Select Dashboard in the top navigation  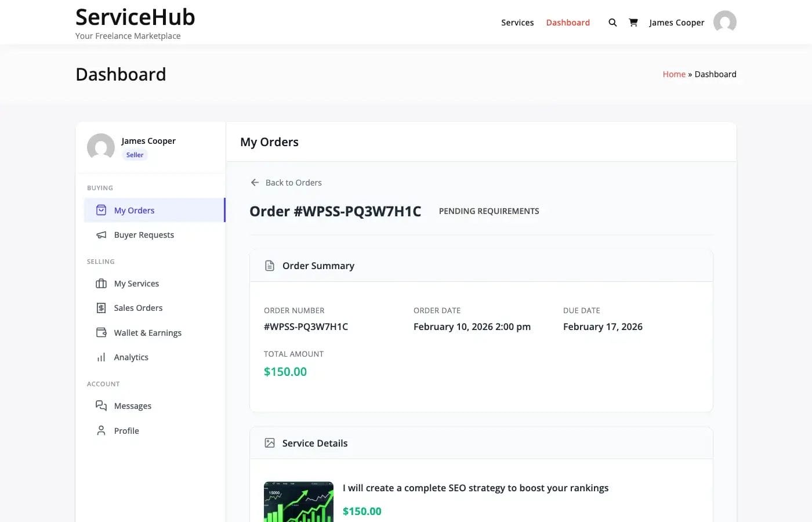pyautogui.click(x=568, y=23)
